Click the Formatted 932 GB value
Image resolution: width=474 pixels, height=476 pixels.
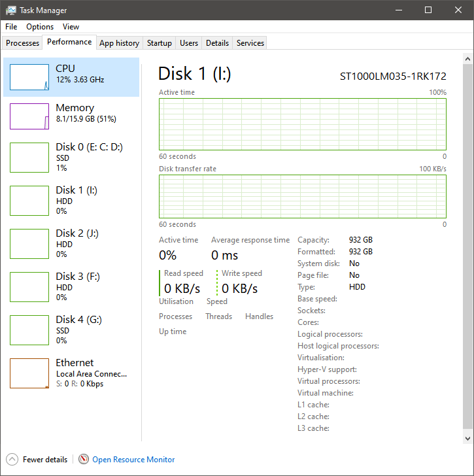[x=361, y=252]
